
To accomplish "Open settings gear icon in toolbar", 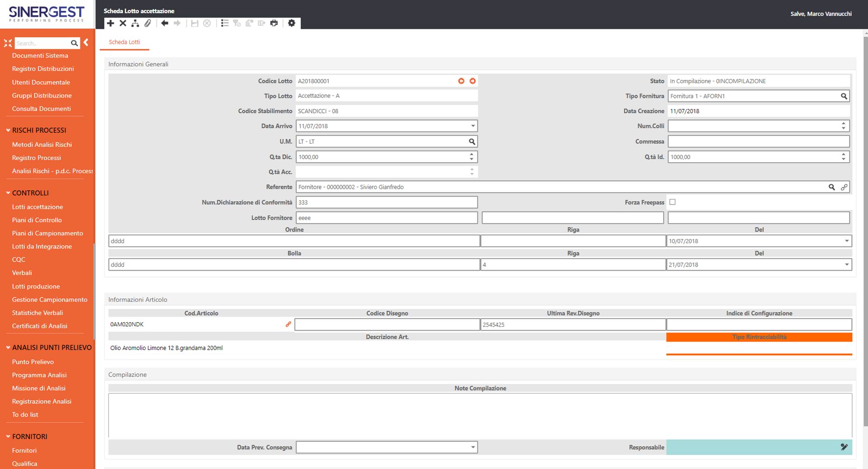I will (292, 23).
